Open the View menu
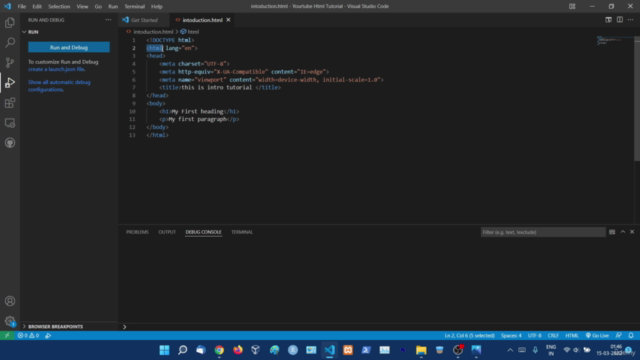The image size is (640, 360). (x=82, y=6)
